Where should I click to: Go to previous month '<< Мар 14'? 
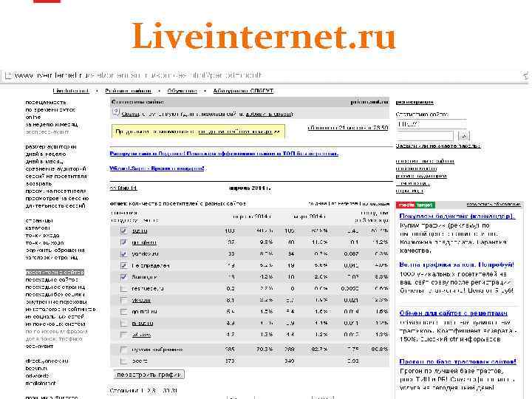[x=123, y=188]
